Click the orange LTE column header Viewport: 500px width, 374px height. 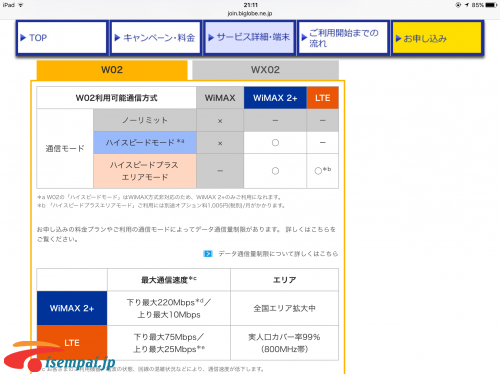click(x=322, y=98)
